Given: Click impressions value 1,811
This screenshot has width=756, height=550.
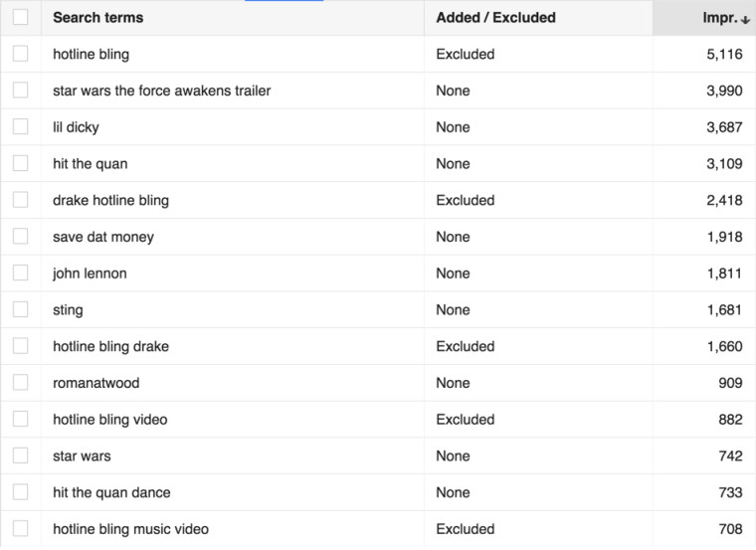Looking at the screenshot, I should point(724,274).
